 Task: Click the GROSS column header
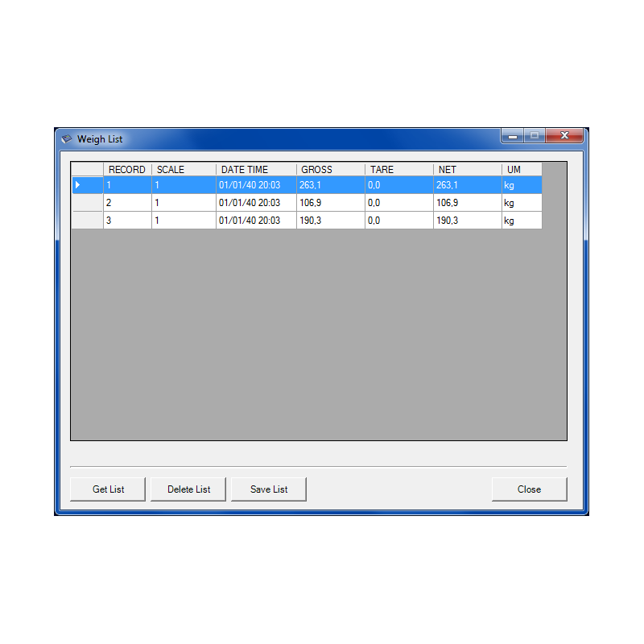[x=330, y=170]
